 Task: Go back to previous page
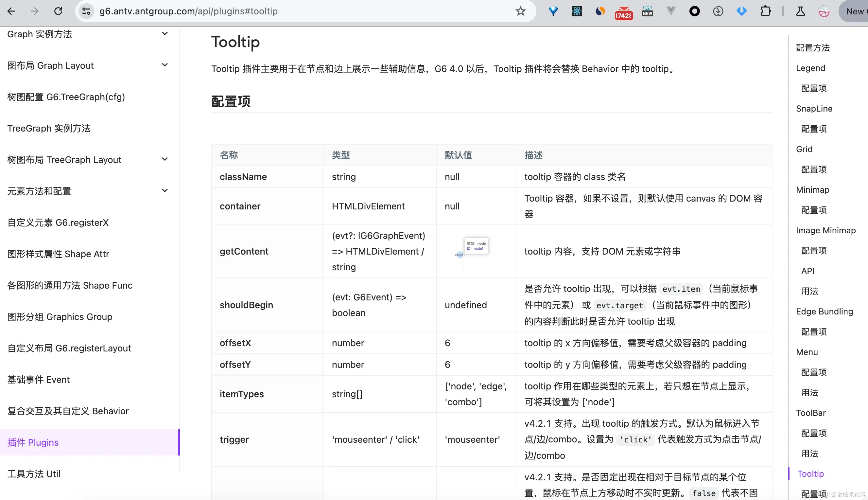click(x=11, y=11)
